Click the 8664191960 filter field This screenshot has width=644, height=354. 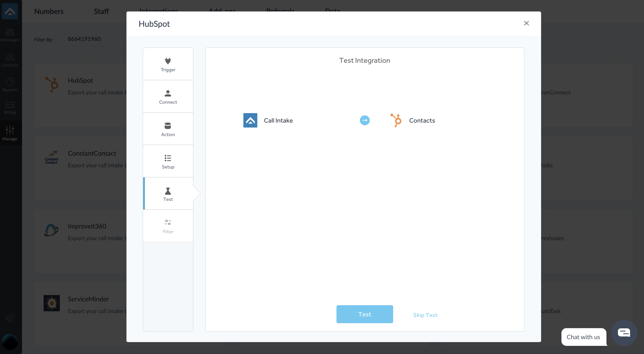[x=84, y=39]
